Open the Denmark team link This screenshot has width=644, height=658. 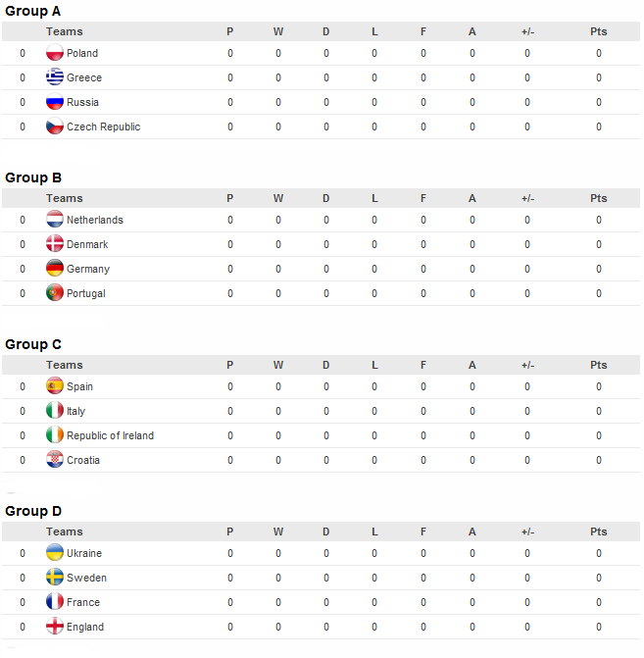(87, 244)
